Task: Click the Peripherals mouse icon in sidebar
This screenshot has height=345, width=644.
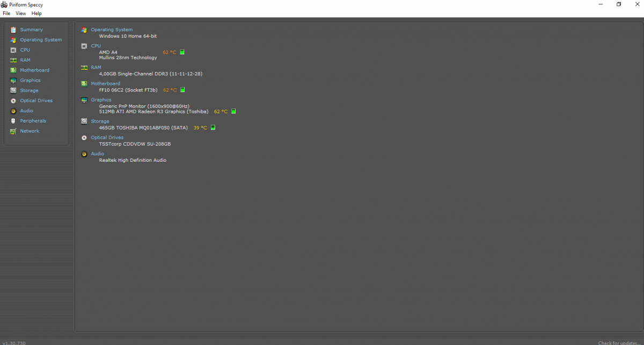Action: [13, 121]
